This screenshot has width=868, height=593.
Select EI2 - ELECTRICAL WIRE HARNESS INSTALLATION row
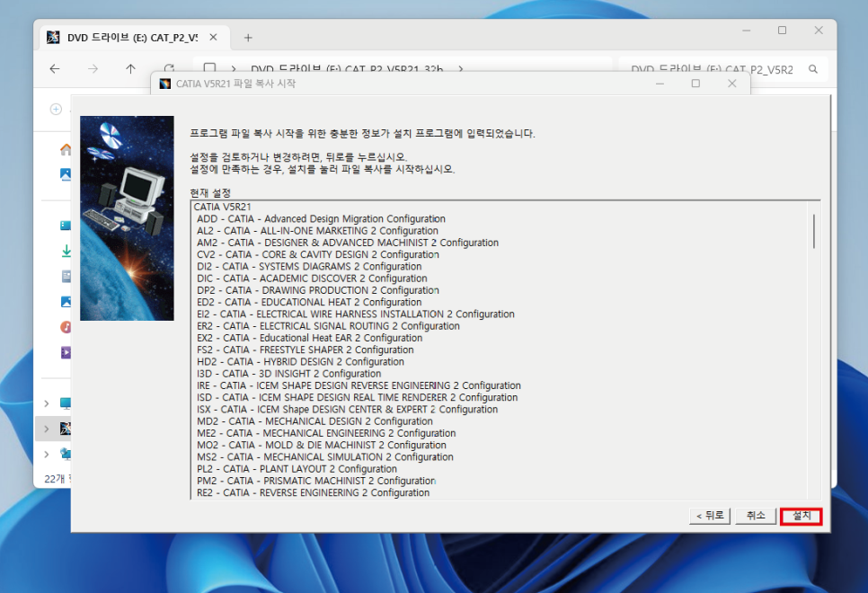356,314
